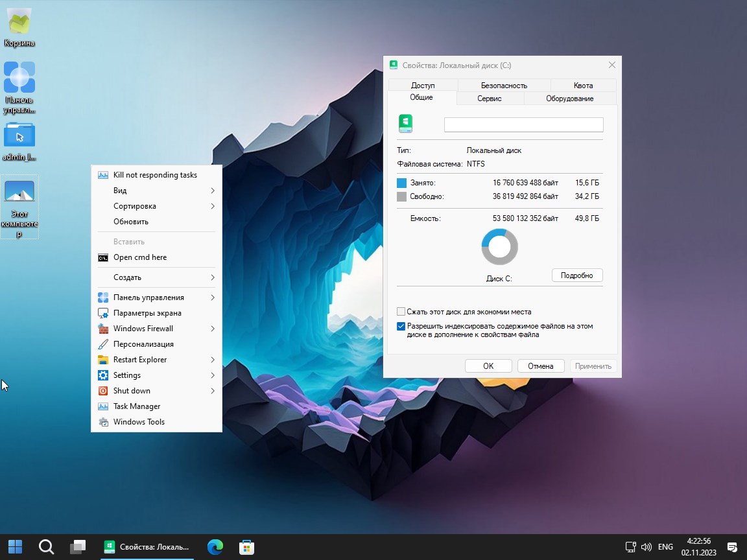The height and width of the screenshot is (560, 747).
Task: Open the notifications center icon
Action: coord(732,546)
